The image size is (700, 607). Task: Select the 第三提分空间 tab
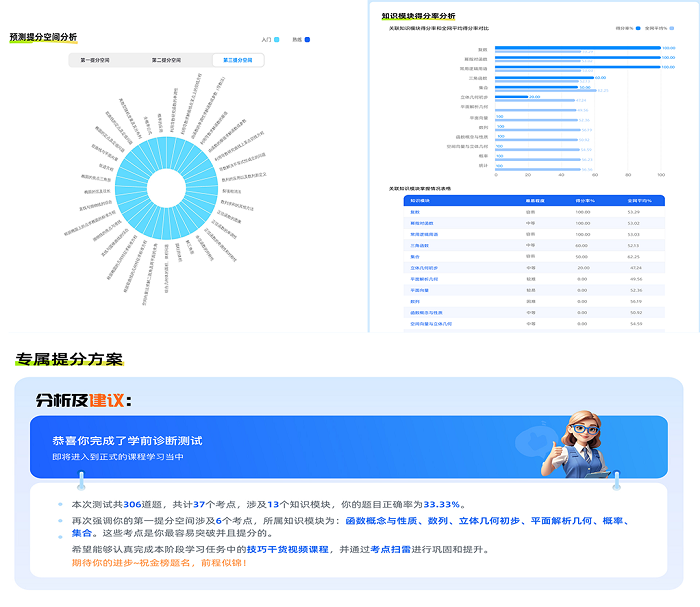click(x=236, y=61)
